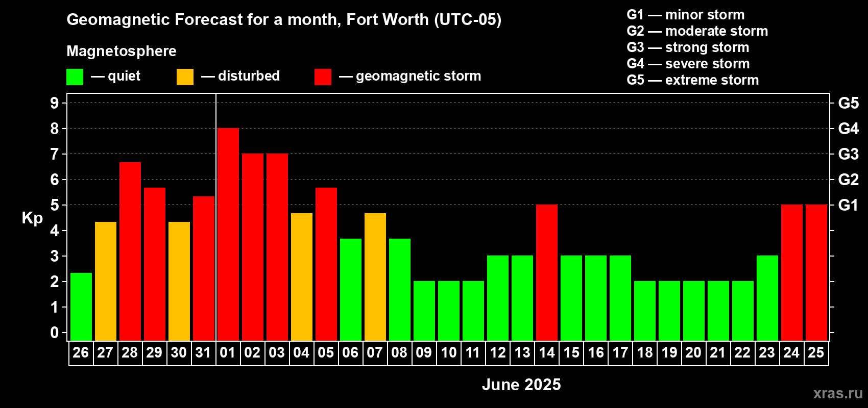Click the orange bar above date 30

[179, 281]
